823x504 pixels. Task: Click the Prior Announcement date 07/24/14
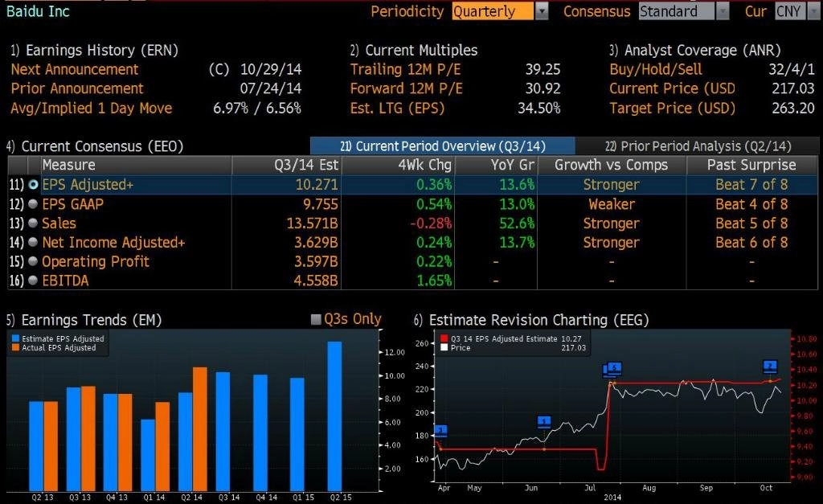click(x=271, y=88)
